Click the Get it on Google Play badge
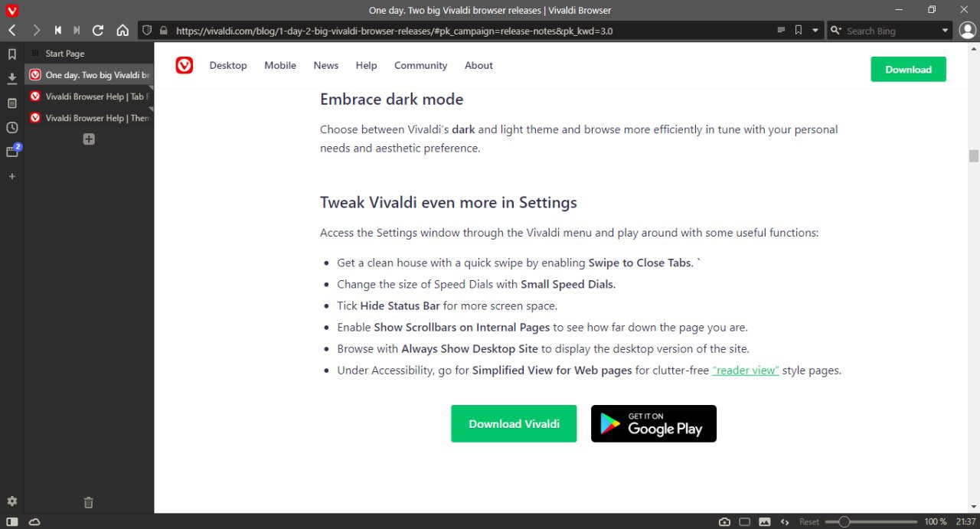 (x=654, y=423)
